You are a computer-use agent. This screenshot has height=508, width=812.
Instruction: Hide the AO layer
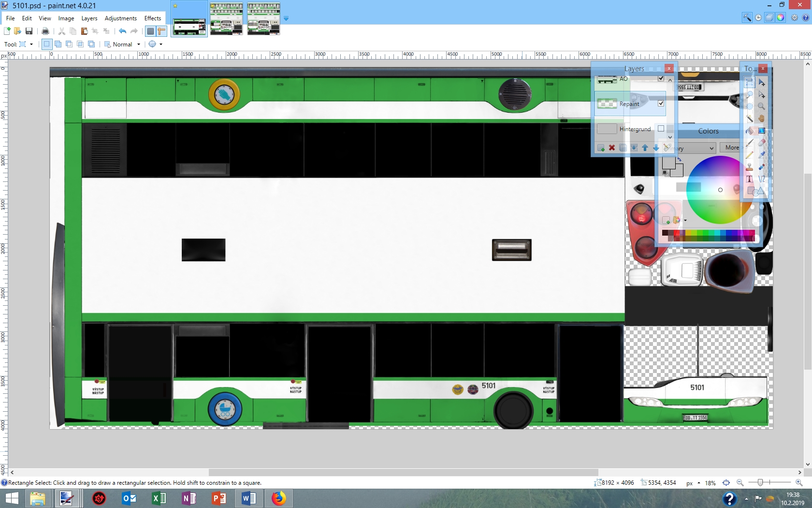[x=661, y=78]
